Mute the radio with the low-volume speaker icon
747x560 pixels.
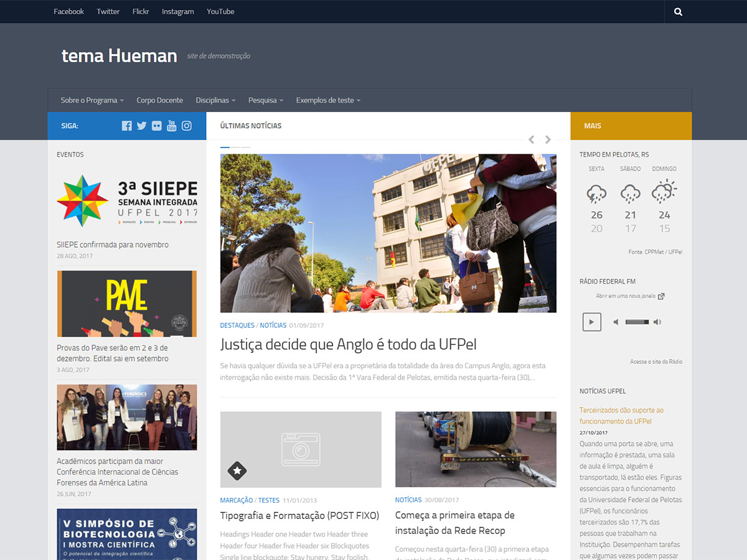(616, 322)
